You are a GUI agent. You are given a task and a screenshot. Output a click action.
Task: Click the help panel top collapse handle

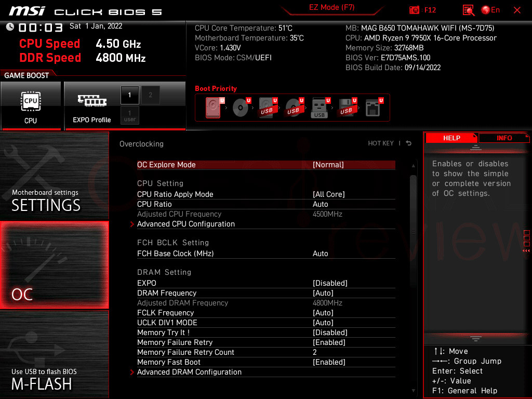pyautogui.click(x=476, y=148)
